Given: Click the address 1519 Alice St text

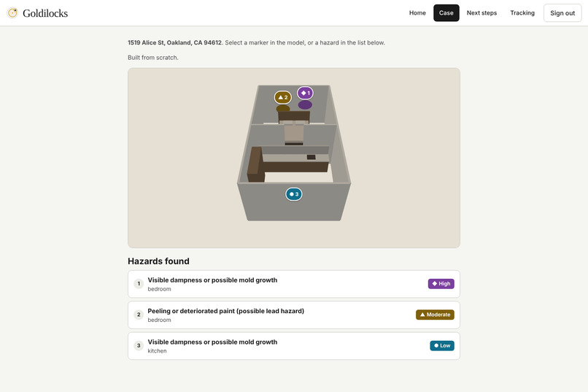Looking at the screenshot, I should click(x=175, y=43).
